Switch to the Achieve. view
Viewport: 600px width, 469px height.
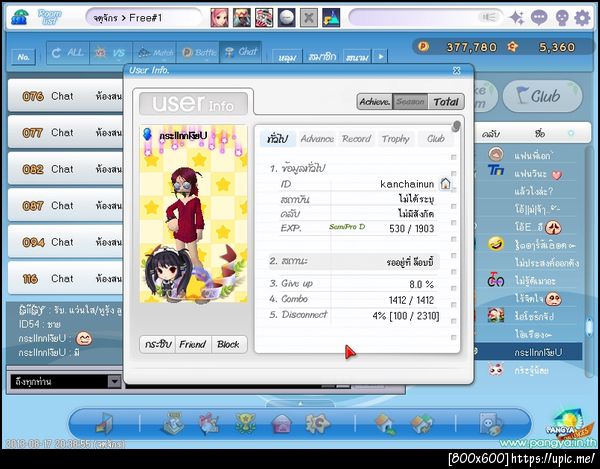(x=375, y=102)
